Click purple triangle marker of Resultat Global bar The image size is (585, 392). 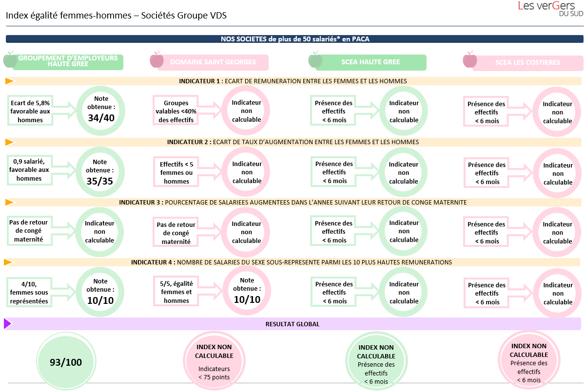(7, 323)
